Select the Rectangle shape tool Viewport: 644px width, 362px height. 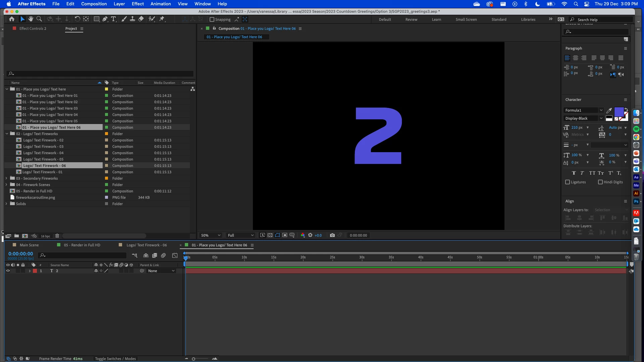[97, 19]
